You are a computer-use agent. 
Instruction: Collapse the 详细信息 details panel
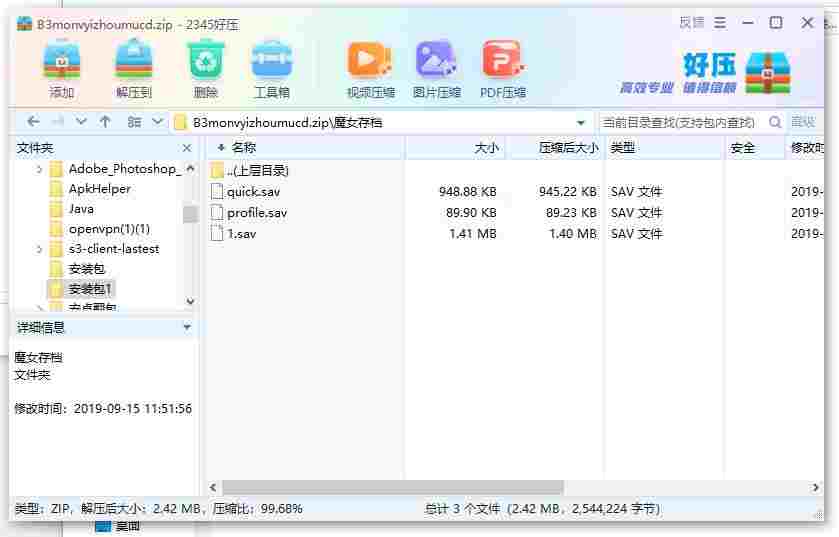point(187,327)
